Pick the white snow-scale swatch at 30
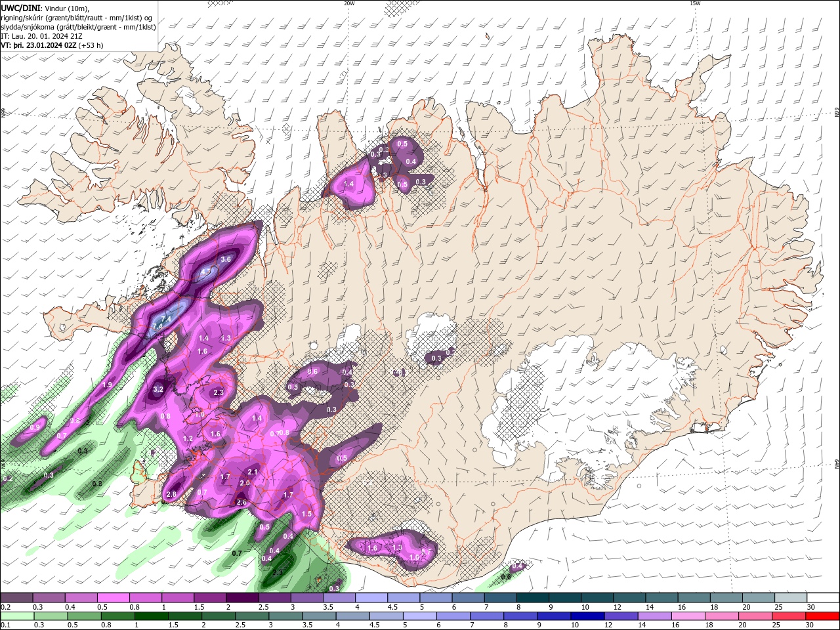The height and width of the screenshot is (630, 840). (x=823, y=598)
